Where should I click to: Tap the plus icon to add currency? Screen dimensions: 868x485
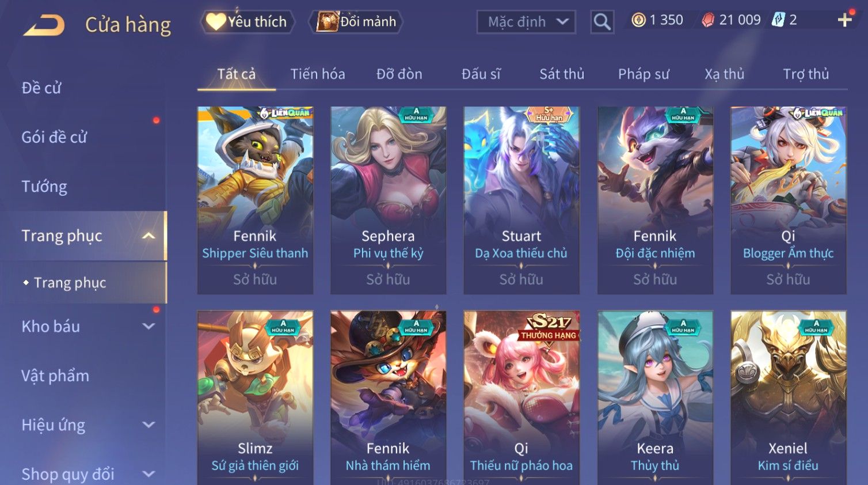point(844,20)
